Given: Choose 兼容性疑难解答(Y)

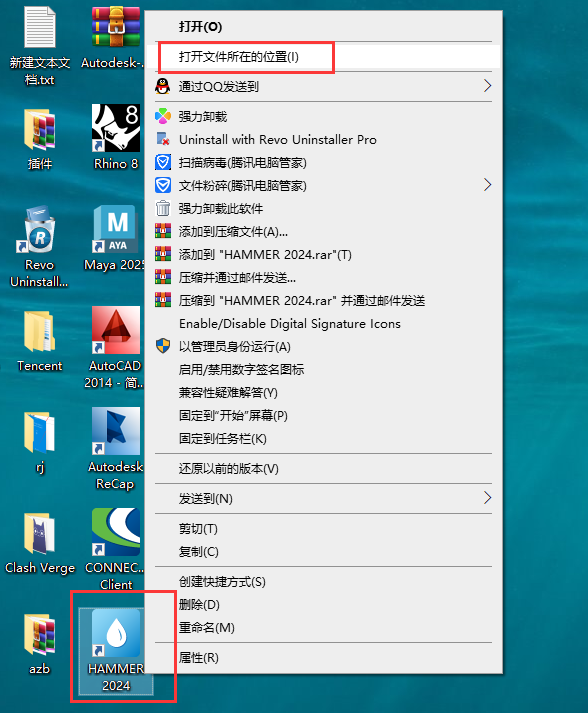Looking at the screenshot, I should [323, 392].
